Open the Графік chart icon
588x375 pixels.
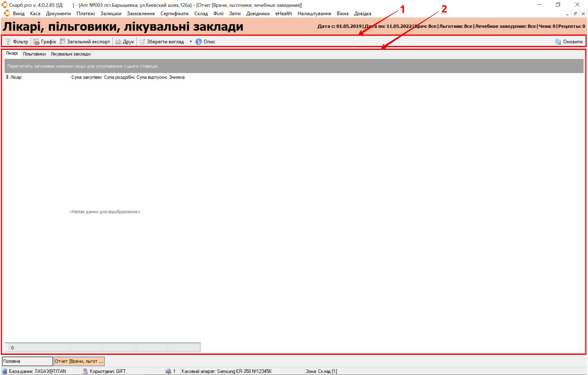pos(36,42)
